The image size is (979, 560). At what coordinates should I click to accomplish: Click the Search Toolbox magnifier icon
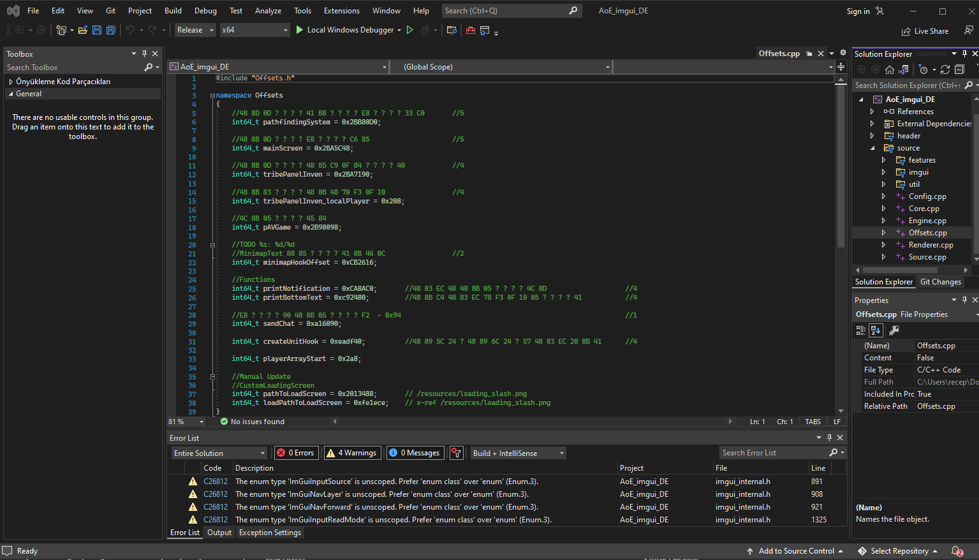149,67
